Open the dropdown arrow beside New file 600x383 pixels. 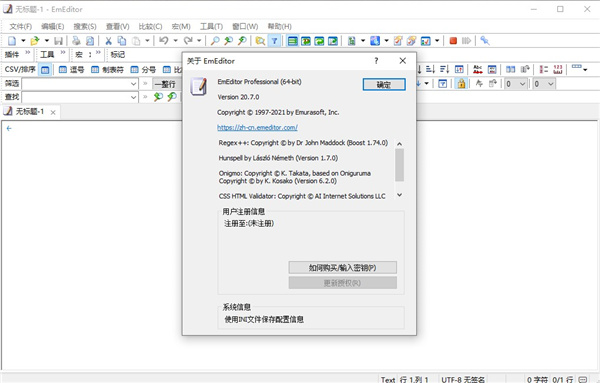click(x=23, y=41)
